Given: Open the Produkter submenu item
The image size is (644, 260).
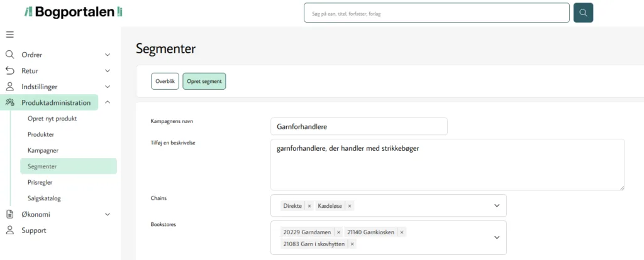Looking at the screenshot, I should pyautogui.click(x=41, y=134).
